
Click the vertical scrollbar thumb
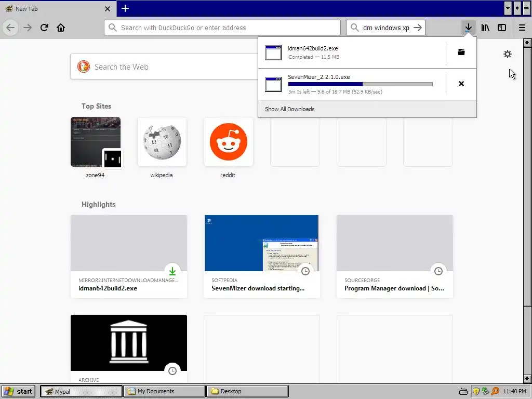(x=527, y=177)
